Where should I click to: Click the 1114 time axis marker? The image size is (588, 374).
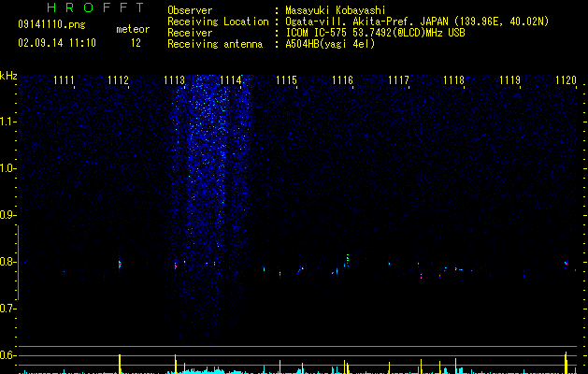click(x=231, y=80)
